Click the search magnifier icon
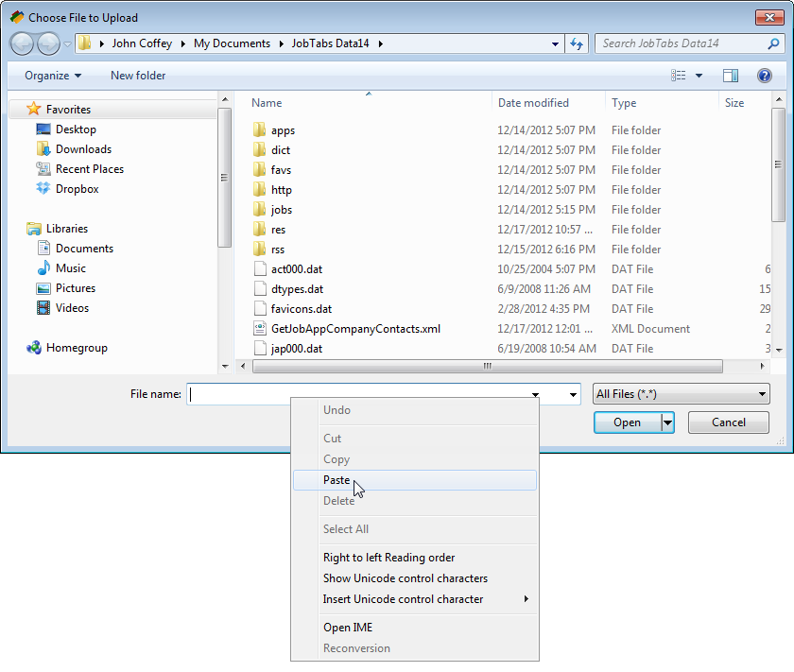 point(773,44)
